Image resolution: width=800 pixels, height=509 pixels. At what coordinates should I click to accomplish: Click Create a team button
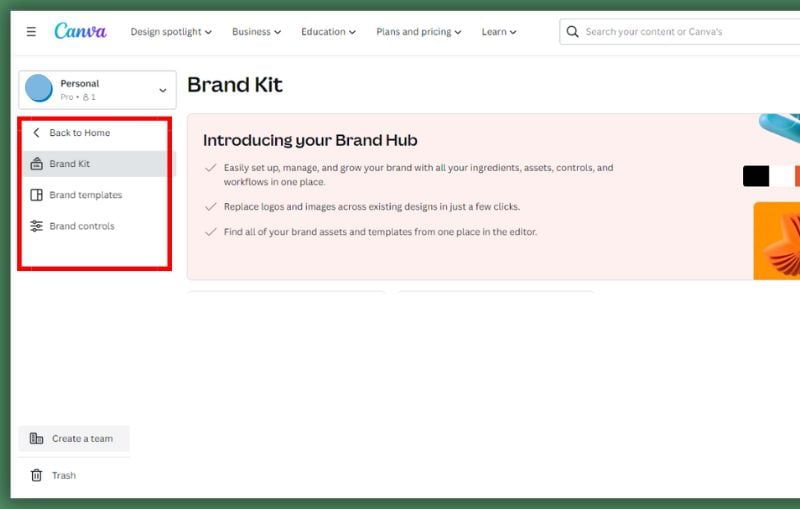[x=74, y=439]
